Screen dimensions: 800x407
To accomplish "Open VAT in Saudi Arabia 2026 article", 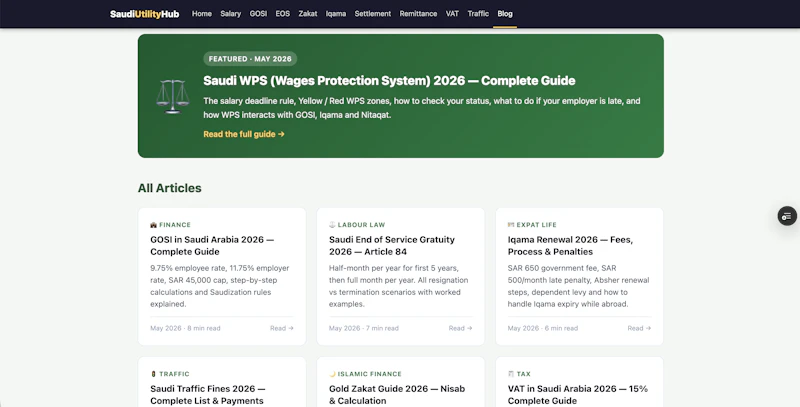I will (578, 394).
